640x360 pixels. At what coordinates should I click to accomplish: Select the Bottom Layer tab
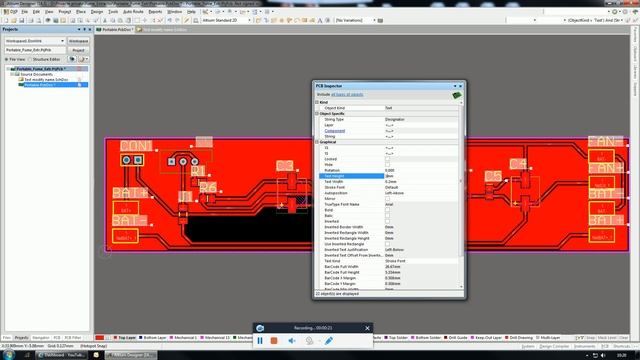pos(153,338)
